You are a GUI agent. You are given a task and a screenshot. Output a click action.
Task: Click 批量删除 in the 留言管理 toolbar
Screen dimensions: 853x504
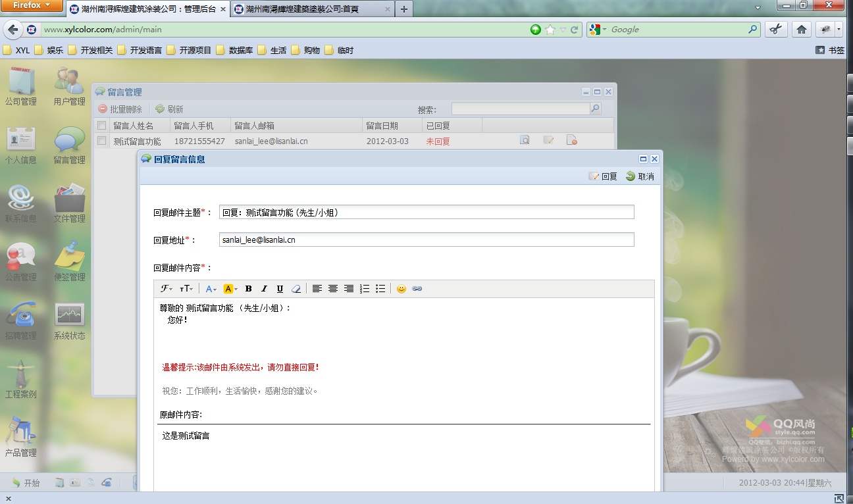click(120, 109)
